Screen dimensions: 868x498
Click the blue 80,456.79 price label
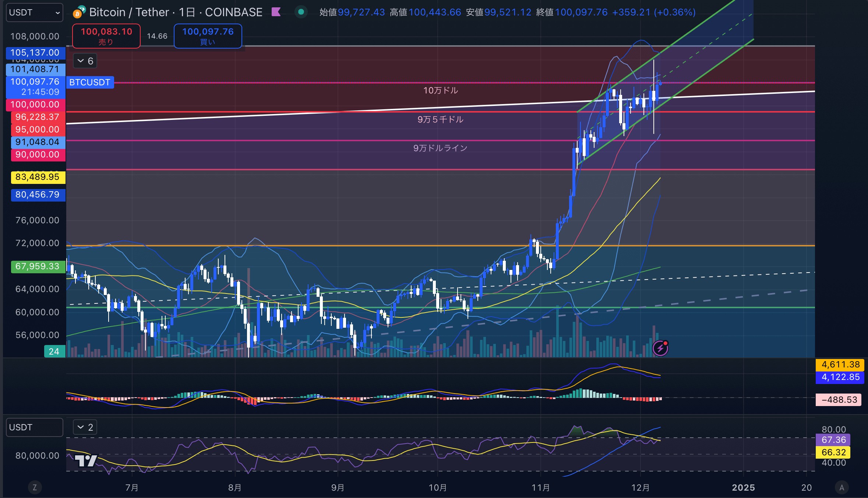point(38,195)
